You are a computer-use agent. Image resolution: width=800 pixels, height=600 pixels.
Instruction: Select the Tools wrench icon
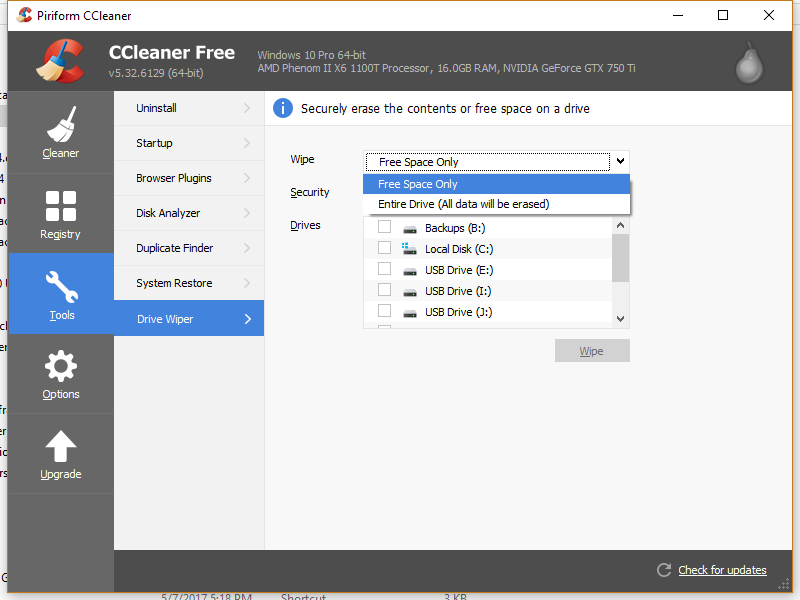[x=62, y=286]
